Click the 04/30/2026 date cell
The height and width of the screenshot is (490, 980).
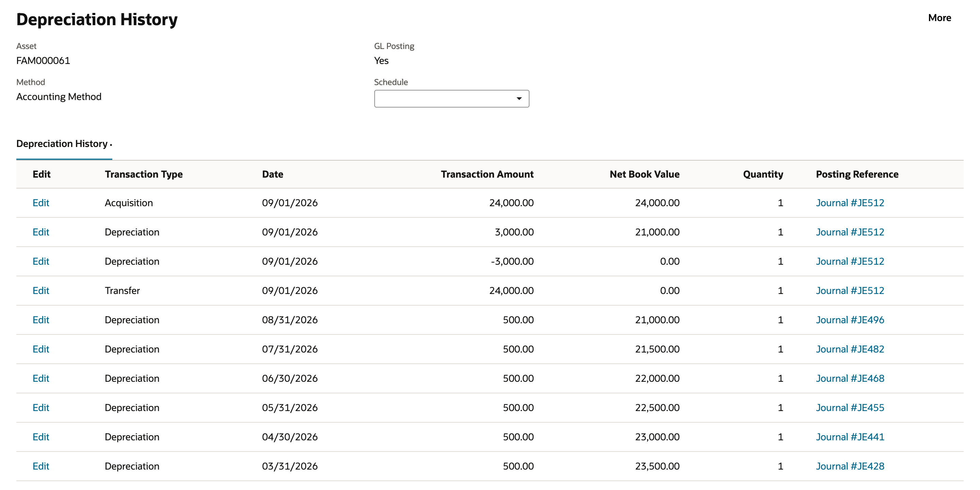point(290,437)
